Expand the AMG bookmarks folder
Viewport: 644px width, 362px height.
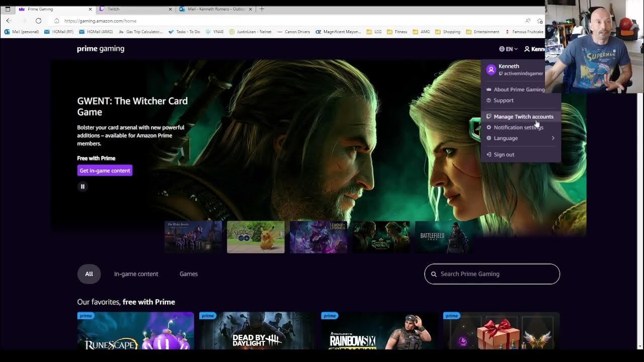(421, 32)
